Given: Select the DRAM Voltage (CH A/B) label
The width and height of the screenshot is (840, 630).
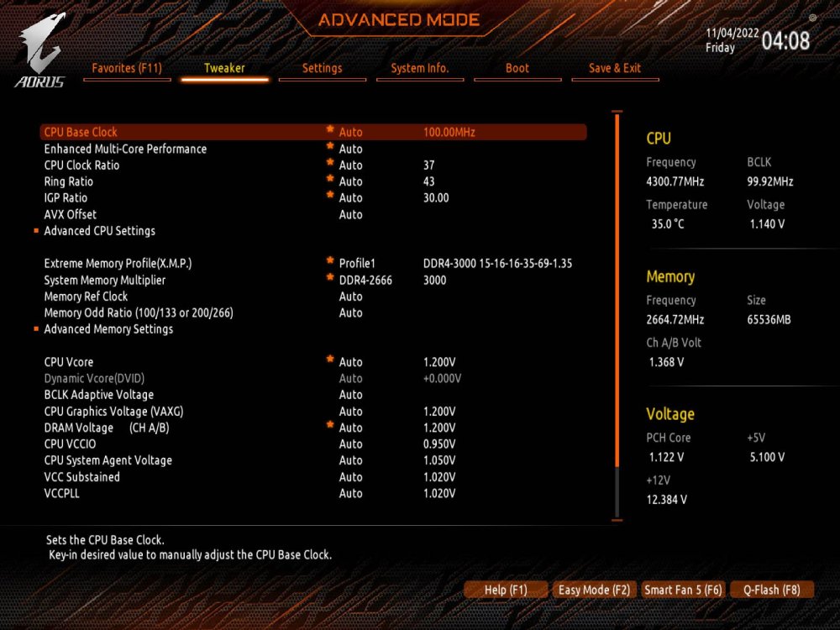Looking at the screenshot, I should tap(107, 428).
